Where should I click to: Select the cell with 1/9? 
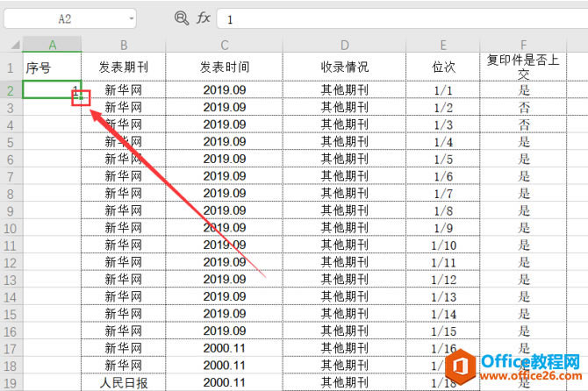point(443,228)
